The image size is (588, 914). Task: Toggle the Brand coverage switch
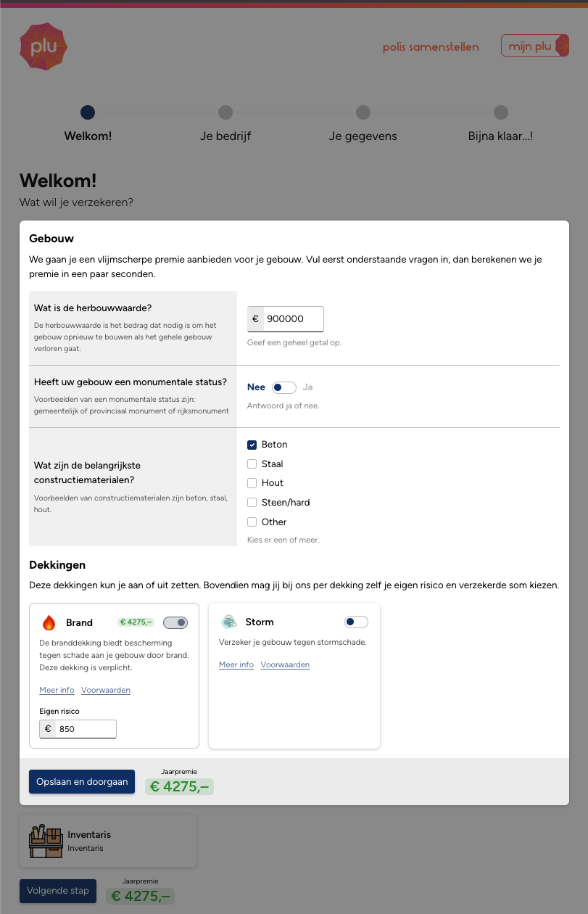click(x=175, y=622)
